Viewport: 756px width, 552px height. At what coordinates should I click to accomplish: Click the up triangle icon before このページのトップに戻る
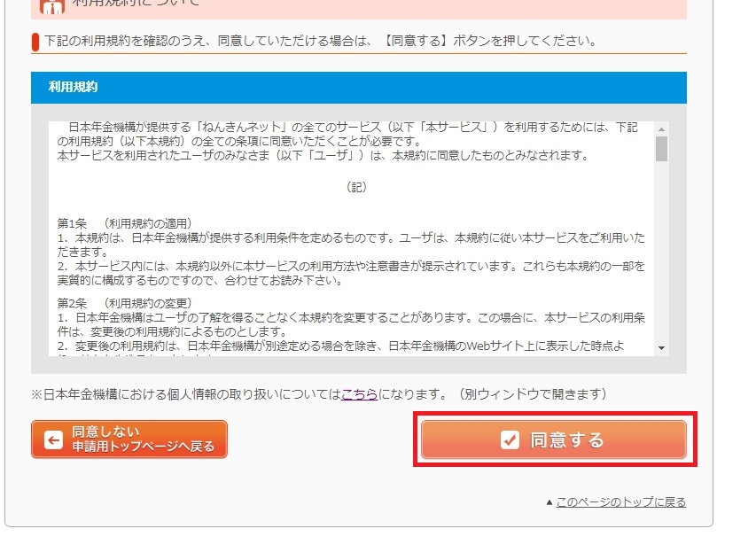click(549, 502)
